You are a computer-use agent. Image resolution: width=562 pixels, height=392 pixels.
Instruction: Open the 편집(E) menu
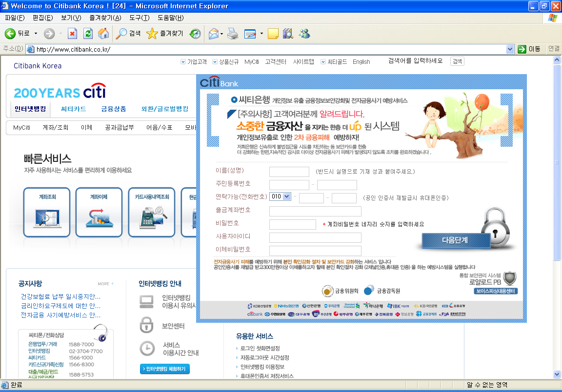coord(42,18)
